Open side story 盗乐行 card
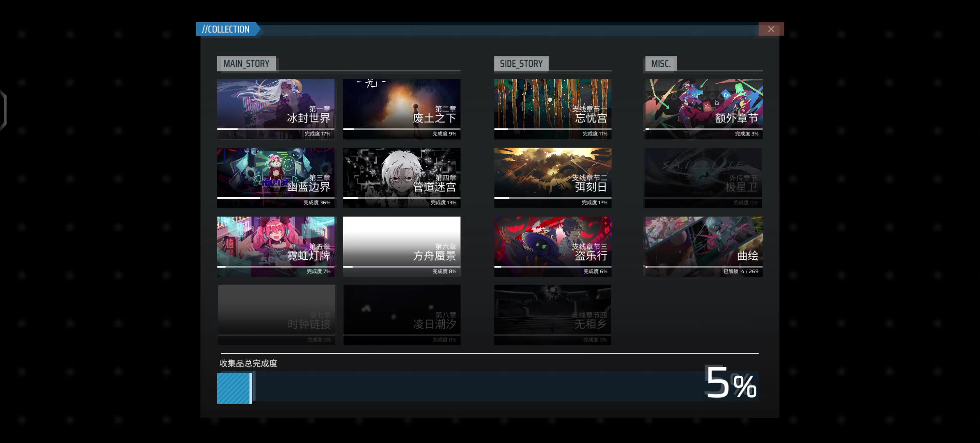The image size is (980, 443). (553, 247)
